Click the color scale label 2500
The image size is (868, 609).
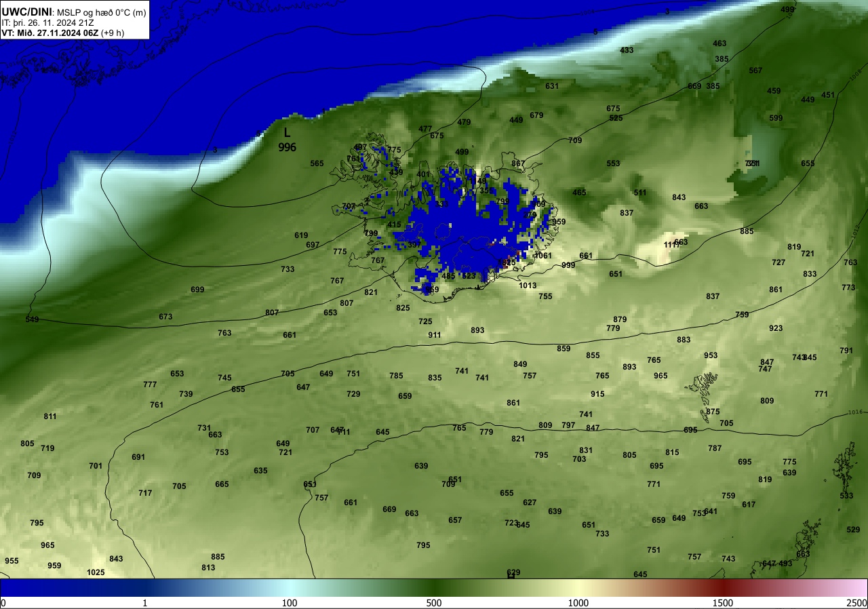pos(856,603)
